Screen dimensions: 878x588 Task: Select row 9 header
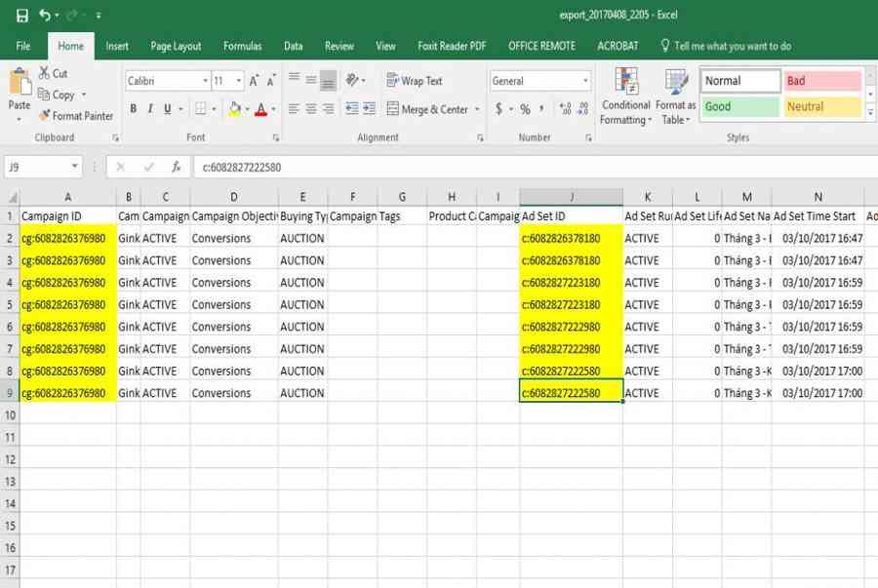[10, 393]
